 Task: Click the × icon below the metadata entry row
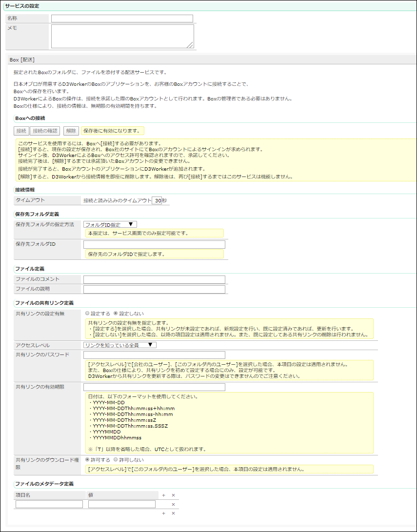[x=173, y=513]
